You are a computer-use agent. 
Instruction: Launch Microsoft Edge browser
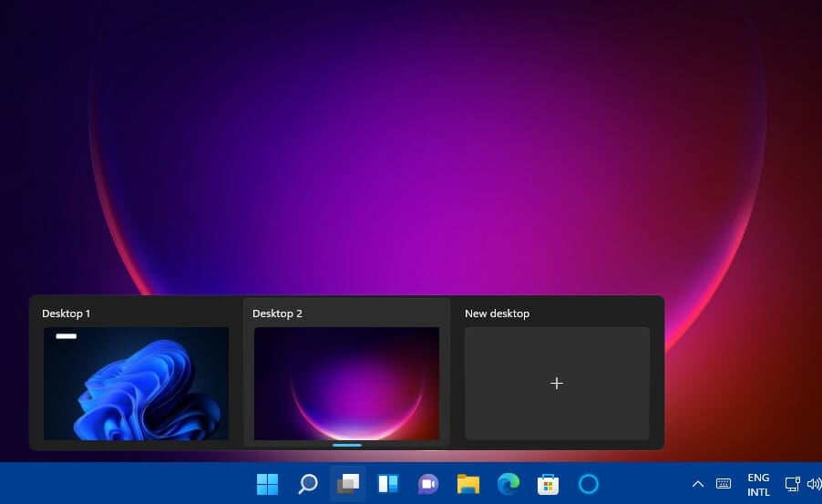pos(508,484)
